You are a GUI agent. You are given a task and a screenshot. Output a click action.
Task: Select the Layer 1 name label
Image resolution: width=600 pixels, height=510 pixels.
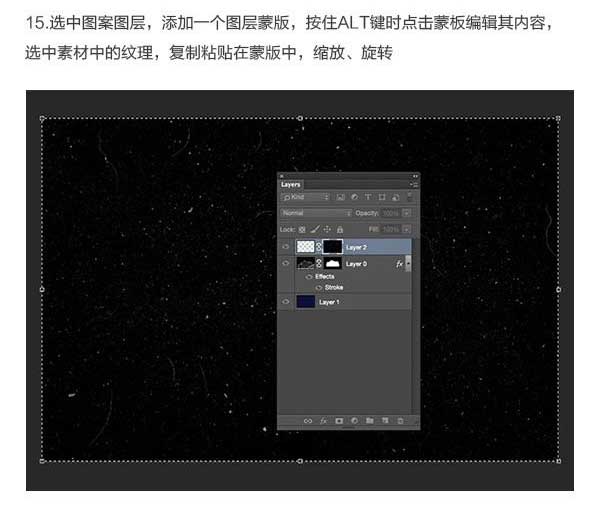point(329,302)
